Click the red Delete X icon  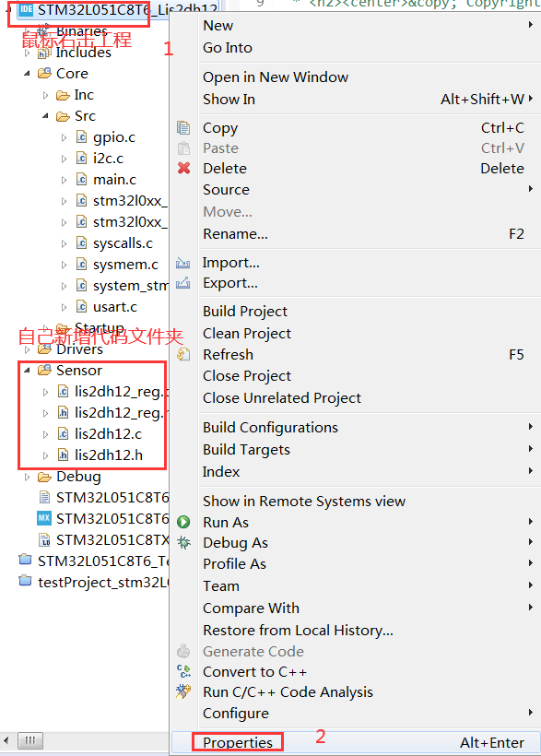click(x=182, y=168)
